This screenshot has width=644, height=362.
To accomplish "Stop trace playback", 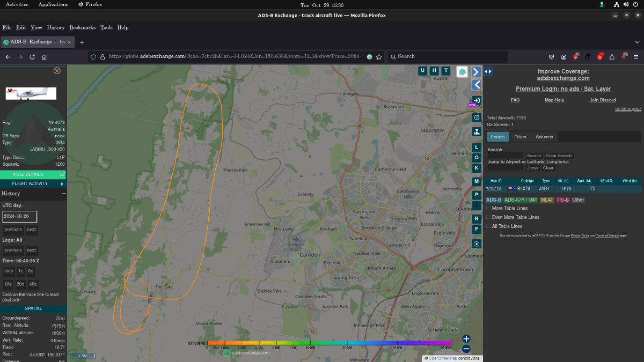I will pyautogui.click(x=9, y=271).
